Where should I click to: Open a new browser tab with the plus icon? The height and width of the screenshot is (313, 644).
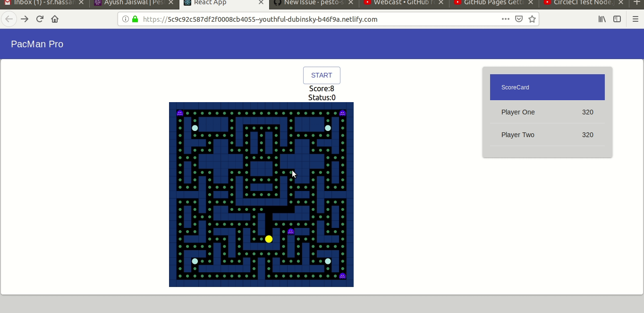(638, 3)
